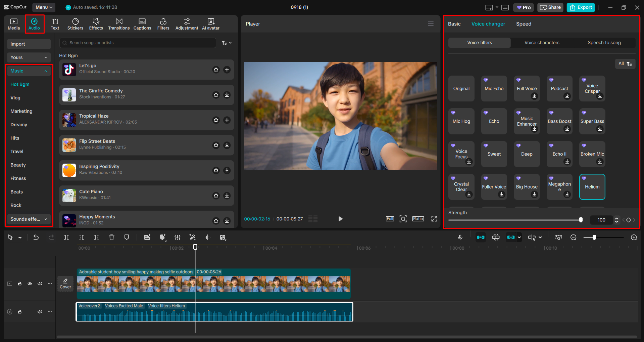The height and width of the screenshot is (342, 644).
Task: Record a voiceover with the microphone icon
Action: tap(460, 237)
